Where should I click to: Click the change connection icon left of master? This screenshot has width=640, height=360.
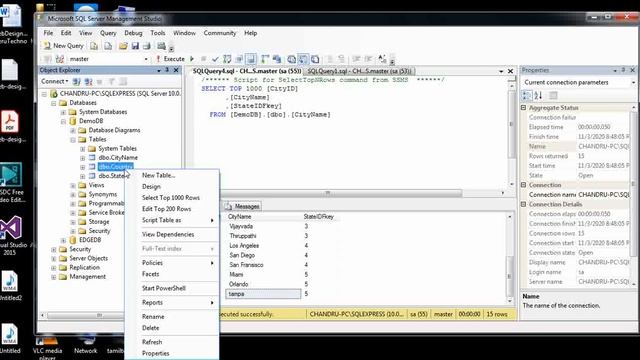point(60,59)
